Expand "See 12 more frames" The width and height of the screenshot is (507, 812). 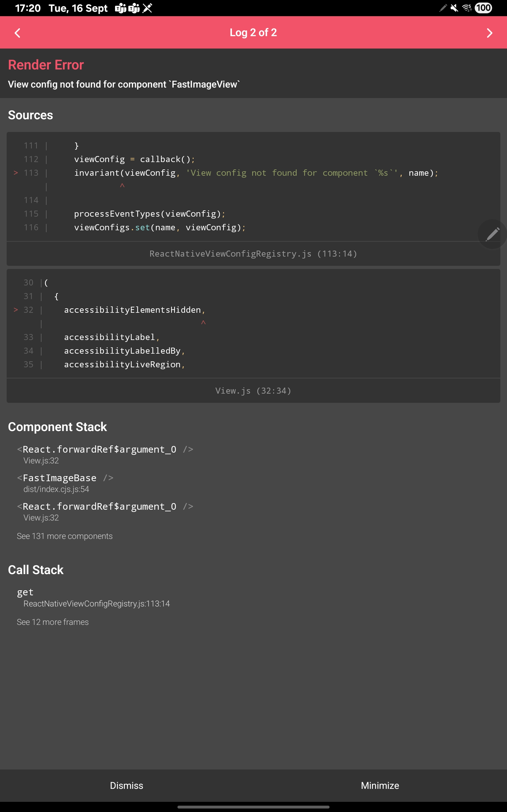pos(53,622)
